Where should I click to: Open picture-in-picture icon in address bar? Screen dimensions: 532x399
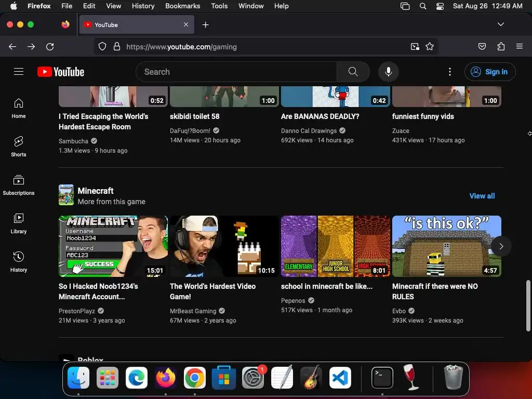tap(415, 46)
